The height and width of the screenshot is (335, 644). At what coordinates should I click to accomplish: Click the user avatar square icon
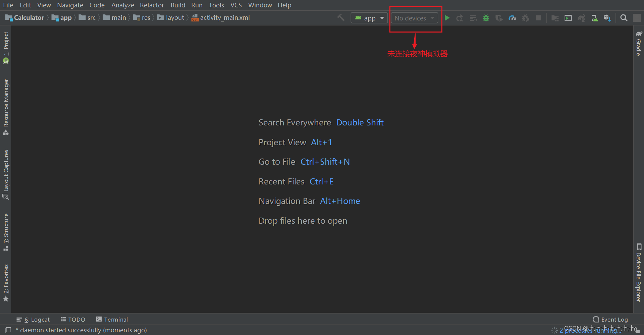pyautogui.click(x=637, y=18)
